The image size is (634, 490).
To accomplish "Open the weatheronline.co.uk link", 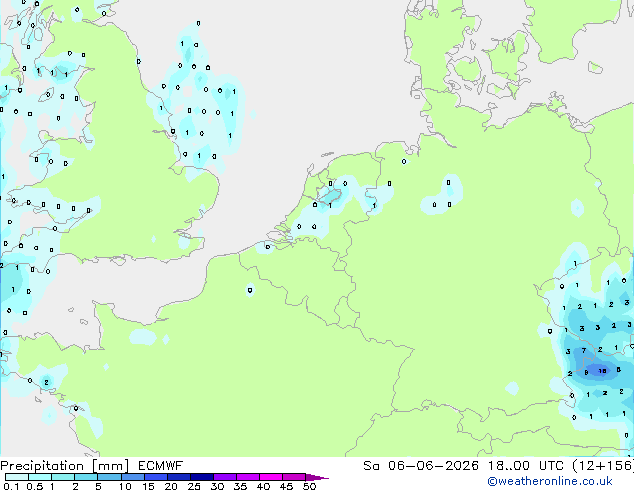I will point(549,481).
